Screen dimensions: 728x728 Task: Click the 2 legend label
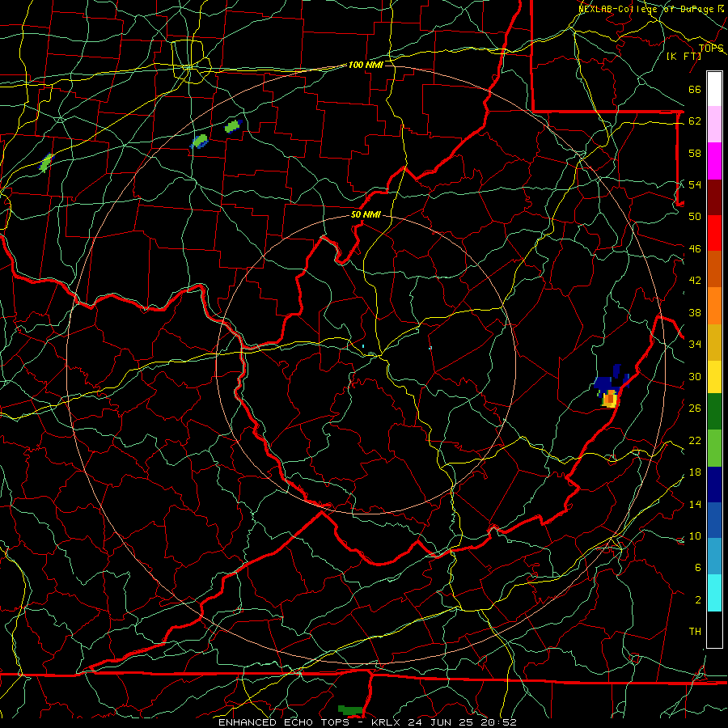pyautogui.click(x=697, y=600)
